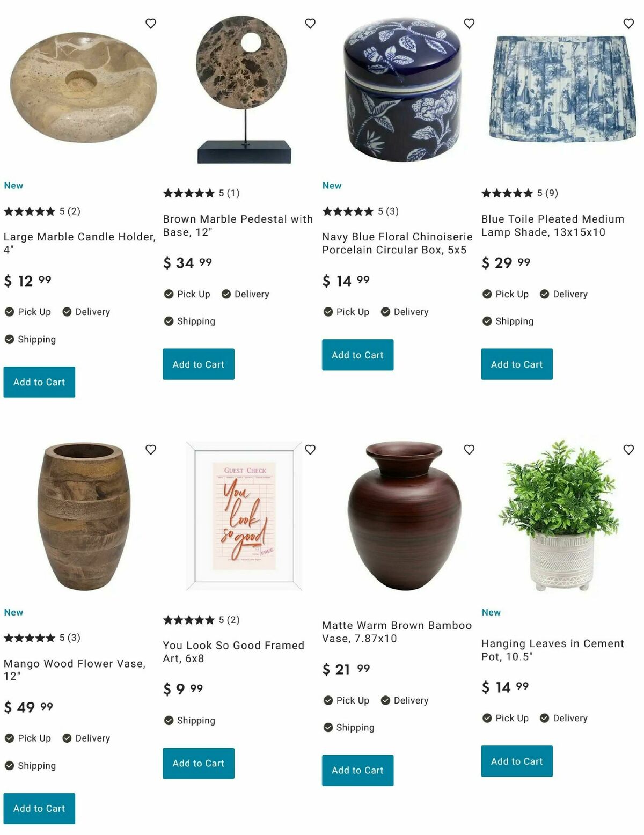This screenshot has width=644, height=835.
Task: View the You Look So Good framed art image
Action: pyautogui.click(x=244, y=516)
